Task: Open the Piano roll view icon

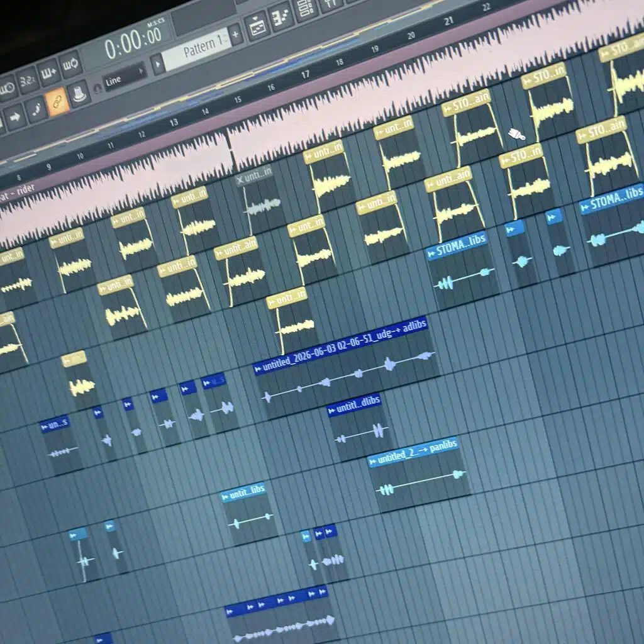Action: point(281,18)
